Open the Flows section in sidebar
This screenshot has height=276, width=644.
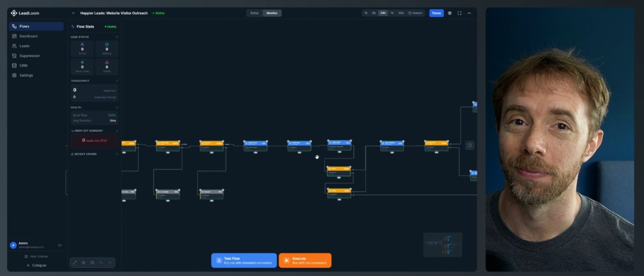[36, 26]
